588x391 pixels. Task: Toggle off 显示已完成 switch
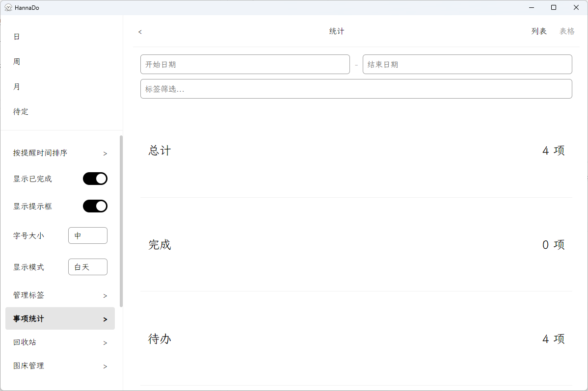point(95,178)
